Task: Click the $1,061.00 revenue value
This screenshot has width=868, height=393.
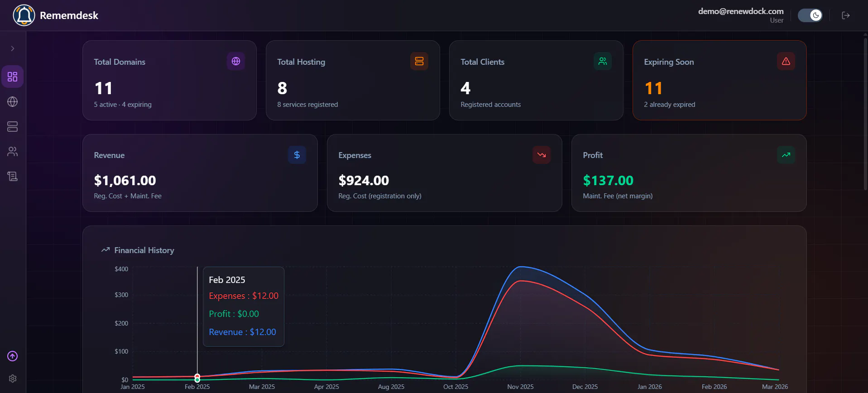Action: click(x=125, y=181)
